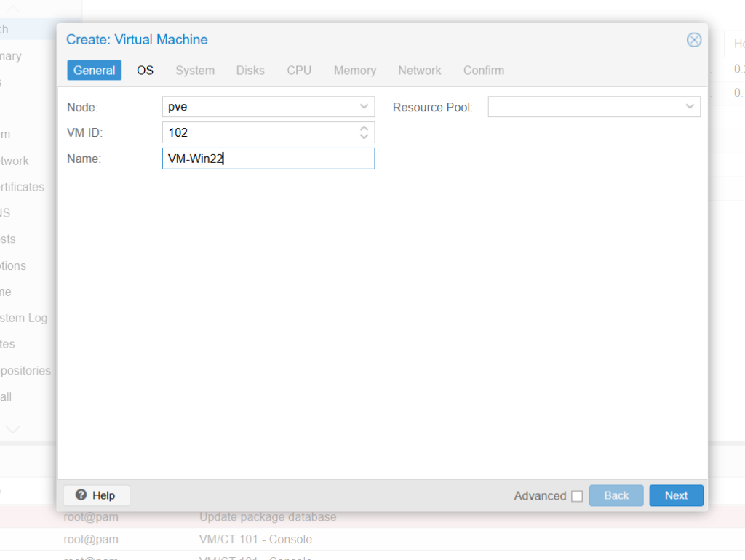Open the Disks tab
The image size is (745, 560).
point(250,71)
